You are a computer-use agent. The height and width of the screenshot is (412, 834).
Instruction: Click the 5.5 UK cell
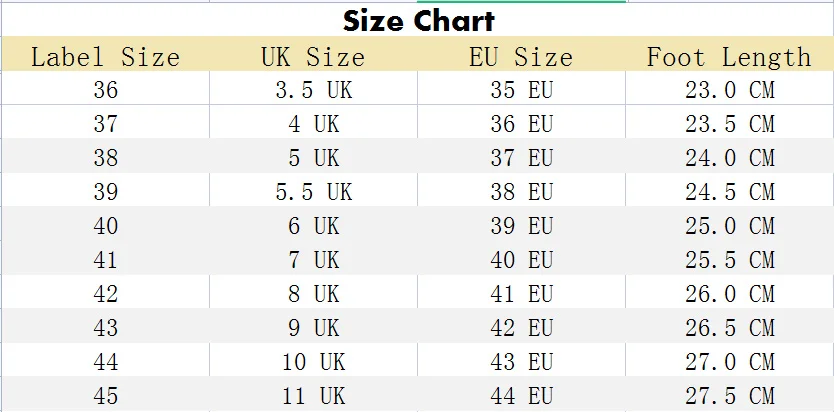point(313,190)
